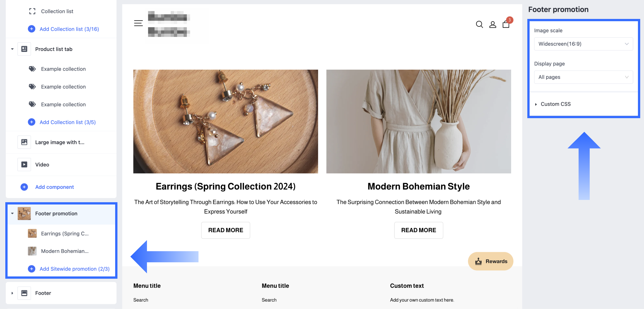The image size is (644, 309).
Task: Select Earrings (Spring C... promotion item
Action: tap(65, 234)
